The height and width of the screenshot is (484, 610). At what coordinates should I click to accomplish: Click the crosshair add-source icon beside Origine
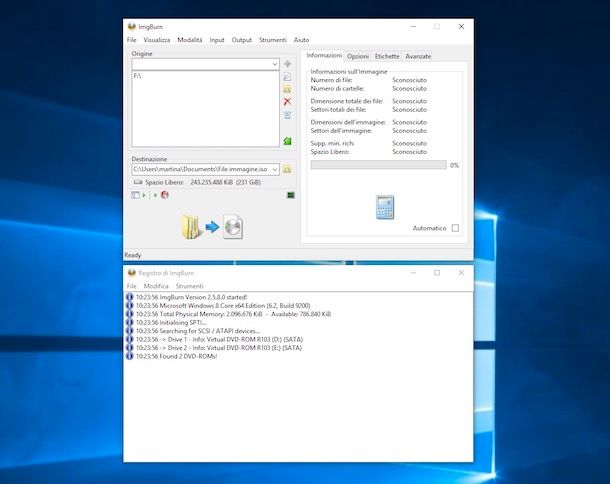[x=287, y=64]
